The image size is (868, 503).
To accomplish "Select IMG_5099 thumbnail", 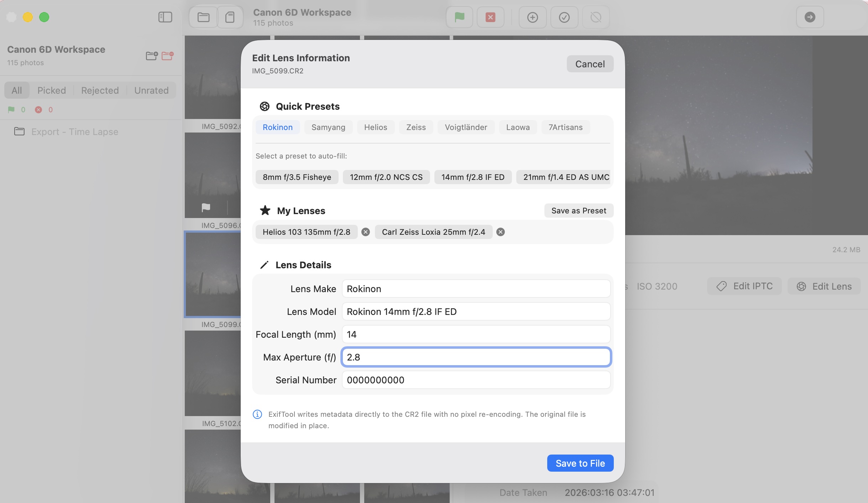I will pos(213,274).
